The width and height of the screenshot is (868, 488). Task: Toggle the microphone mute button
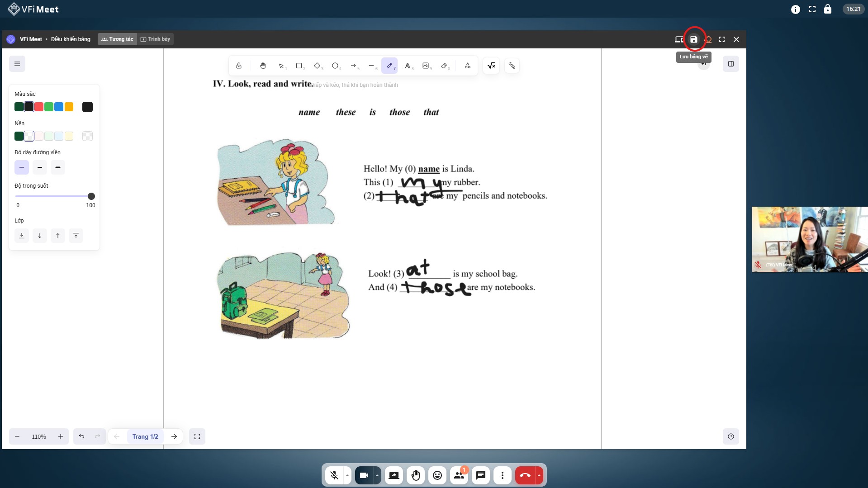point(334,475)
